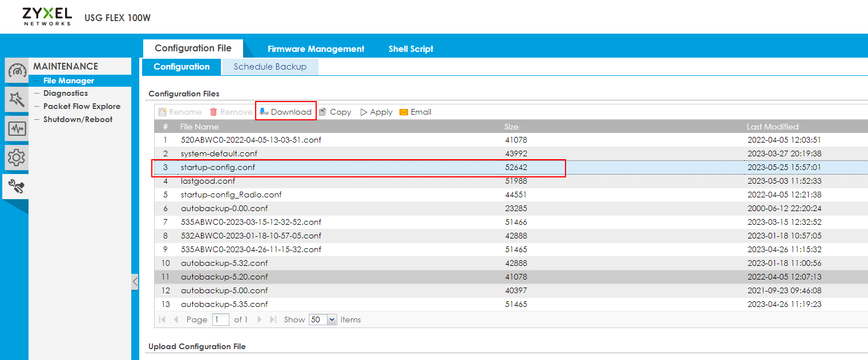
Task: Apply the selected configuration file
Action: [x=376, y=112]
